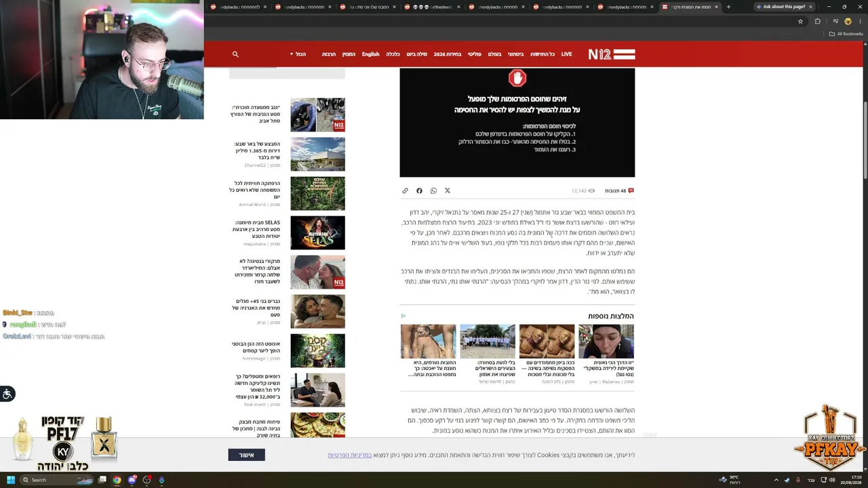
Task: Click the taskbar search box
Action: point(56,480)
